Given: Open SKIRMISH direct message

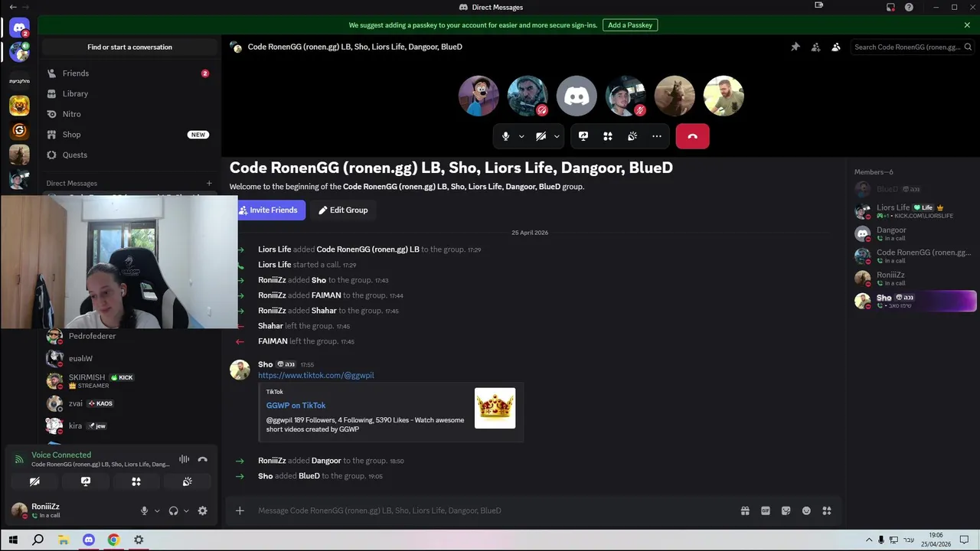Looking at the screenshot, I should (x=129, y=381).
